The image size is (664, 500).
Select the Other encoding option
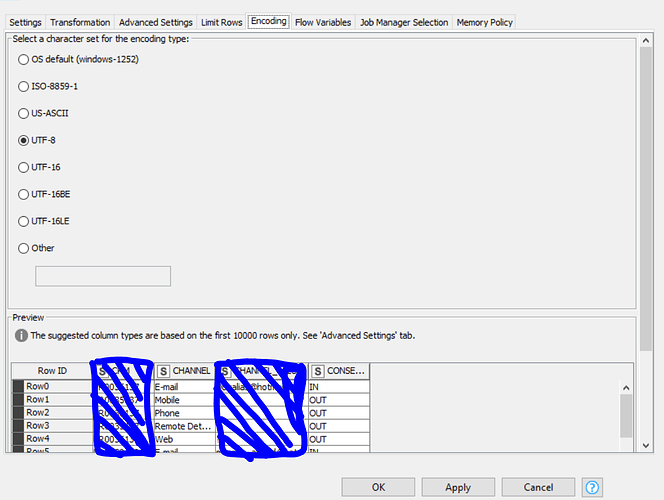point(36,248)
